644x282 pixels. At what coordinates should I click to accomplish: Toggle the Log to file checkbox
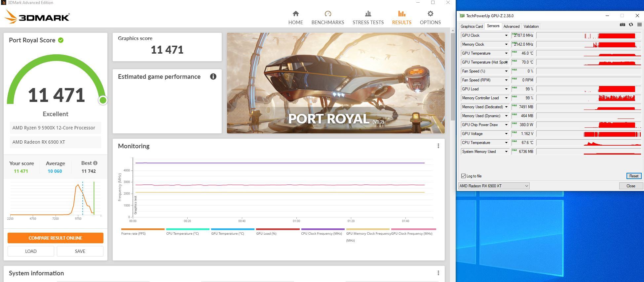pos(463,176)
